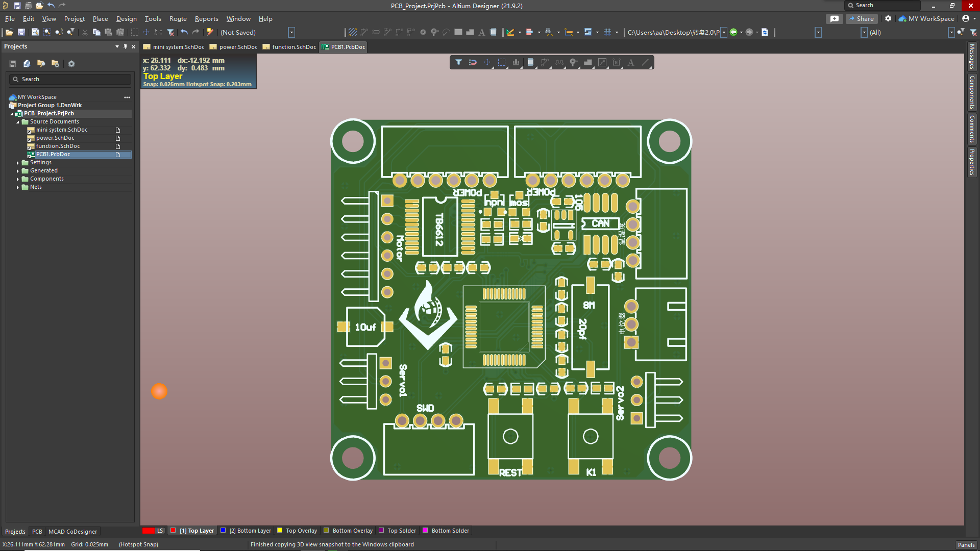Choose the interactive routing tool
The height and width of the screenshot is (551, 980).
[x=545, y=62]
